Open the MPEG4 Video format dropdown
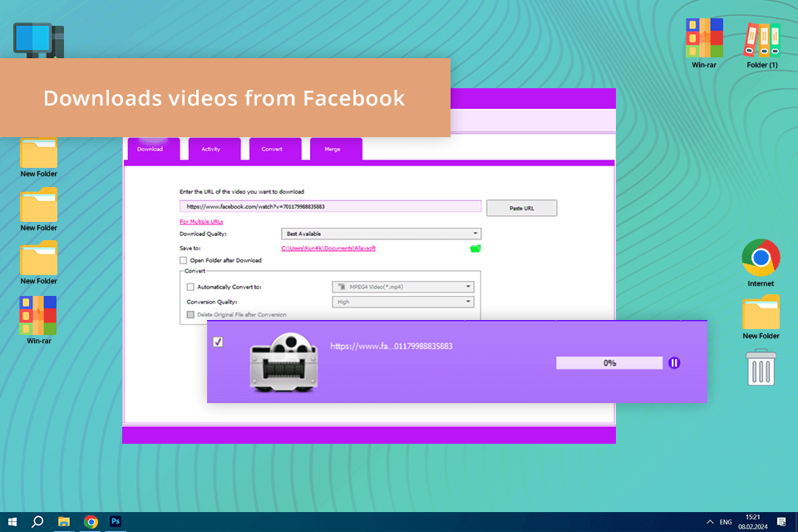 (x=403, y=287)
